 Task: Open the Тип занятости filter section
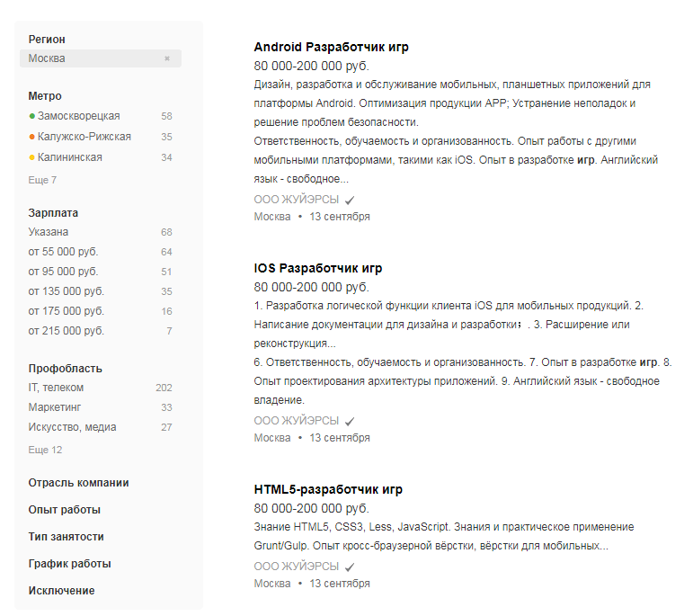67,537
